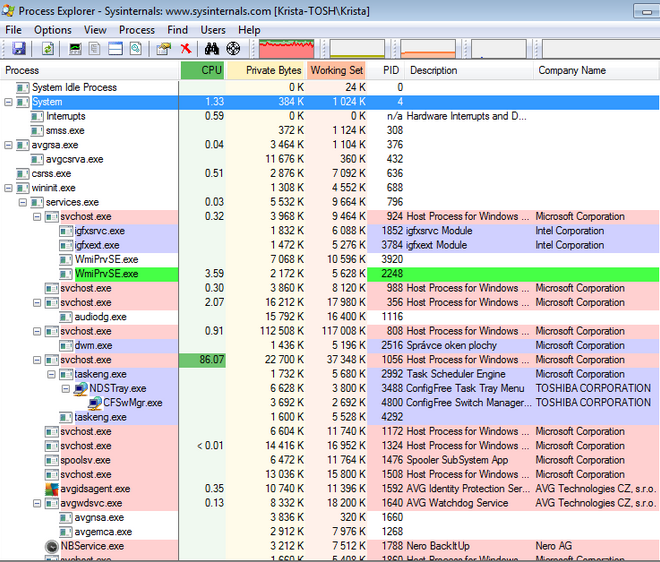The width and height of the screenshot is (660, 562).
Task: Sort by the CPU column header
Action: tap(204, 71)
